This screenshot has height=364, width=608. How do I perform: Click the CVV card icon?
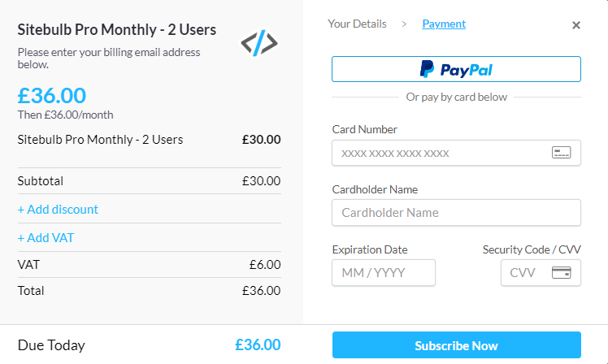coord(561,272)
